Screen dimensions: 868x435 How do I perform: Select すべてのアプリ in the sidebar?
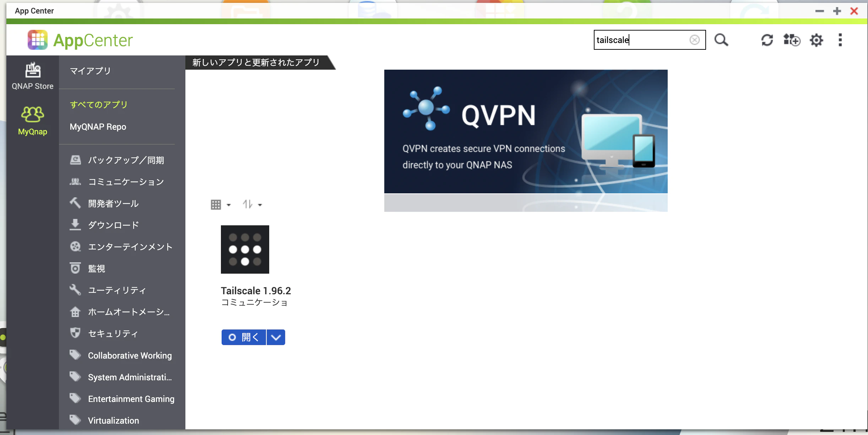98,105
